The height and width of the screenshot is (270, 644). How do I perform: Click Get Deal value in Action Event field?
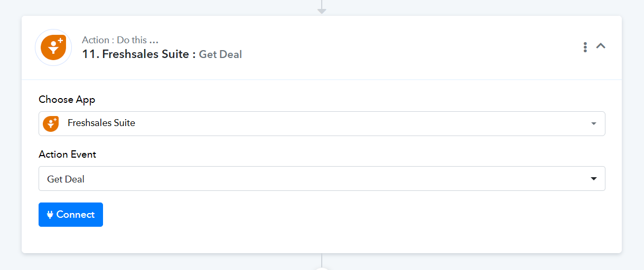coord(66,179)
